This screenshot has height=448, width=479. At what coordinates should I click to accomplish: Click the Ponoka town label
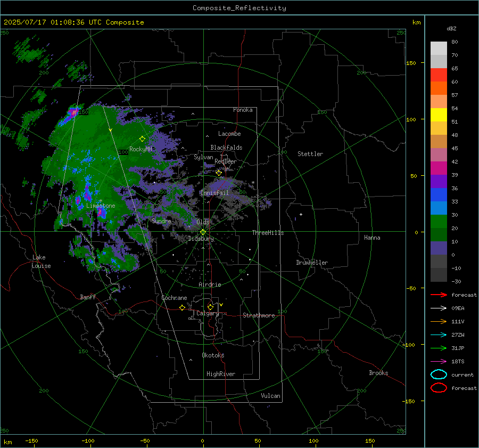click(243, 110)
